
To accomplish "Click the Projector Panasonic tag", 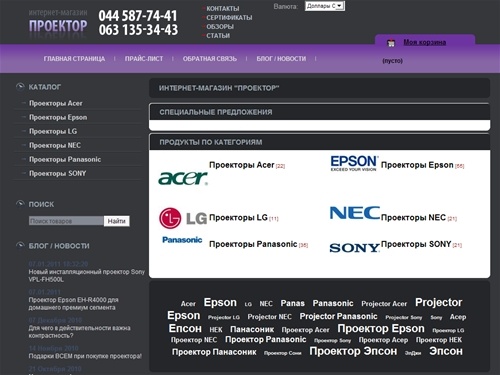I will click(x=338, y=316).
